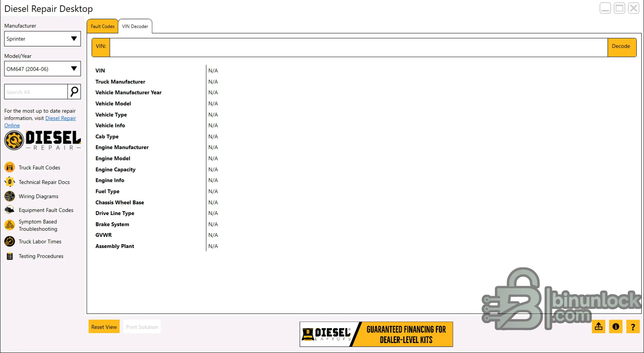Image resolution: width=644 pixels, height=353 pixels.
Task: Open Symptom Based Troubleshooting icon
Action: (x=10, y=225)
